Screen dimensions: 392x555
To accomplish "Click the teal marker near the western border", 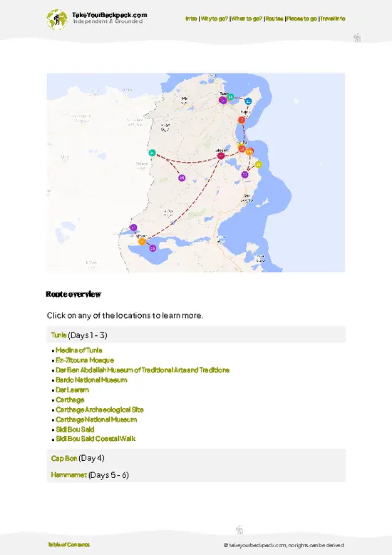I will pos(152,153).
